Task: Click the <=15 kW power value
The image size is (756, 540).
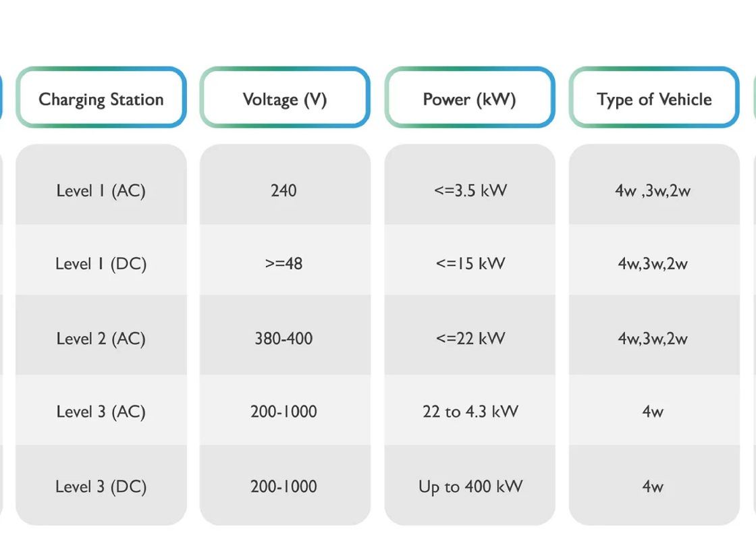Action: click(x=470, y=263)
